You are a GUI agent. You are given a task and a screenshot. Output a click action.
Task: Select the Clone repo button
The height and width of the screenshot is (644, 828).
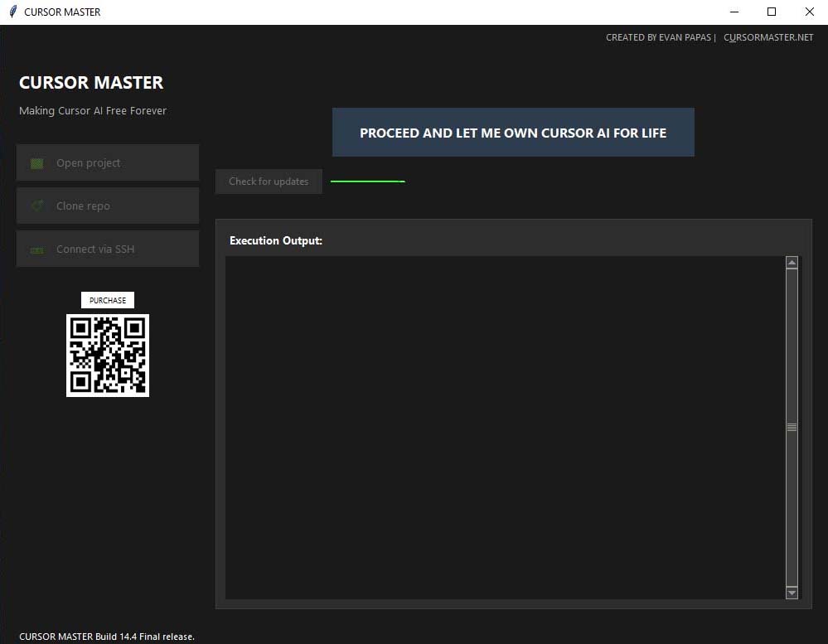[x=108, y=206]
